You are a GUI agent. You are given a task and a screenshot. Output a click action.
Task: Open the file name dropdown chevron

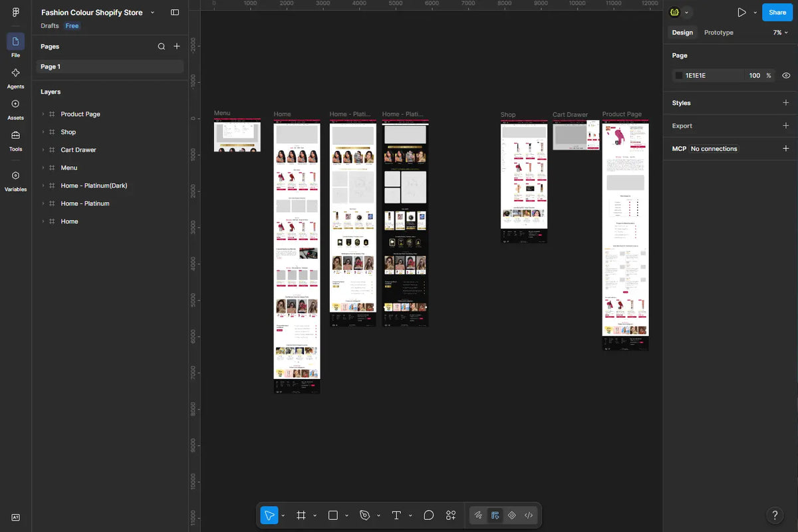pyautogui.click(x=152, y=13)
